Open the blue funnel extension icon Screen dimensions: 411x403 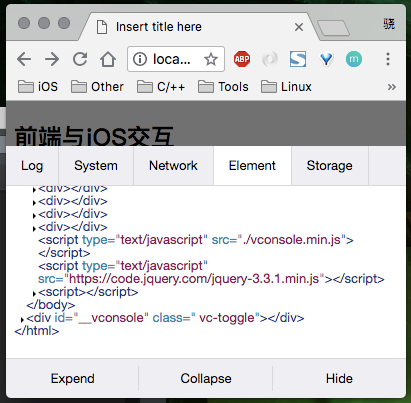[326, 59]
